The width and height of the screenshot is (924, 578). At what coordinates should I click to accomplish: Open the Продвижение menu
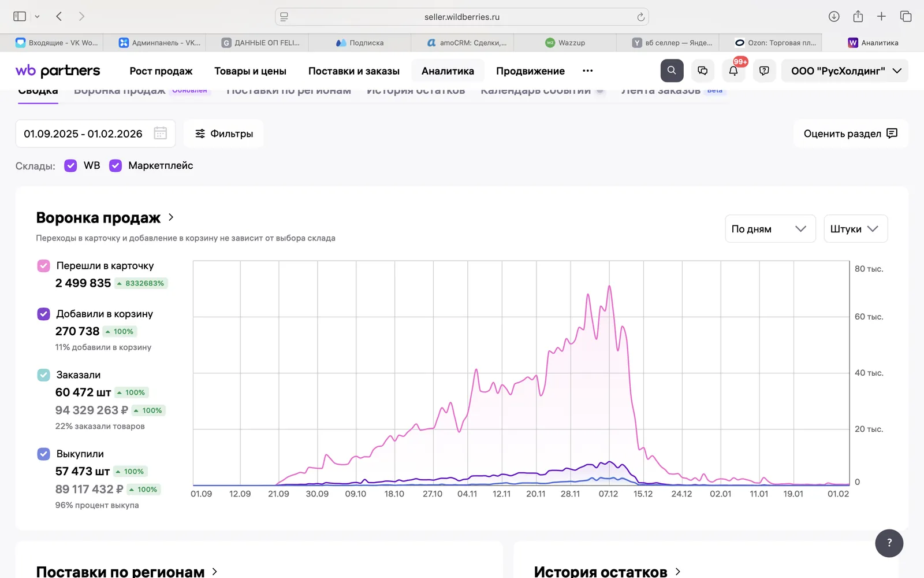point(530,71)
